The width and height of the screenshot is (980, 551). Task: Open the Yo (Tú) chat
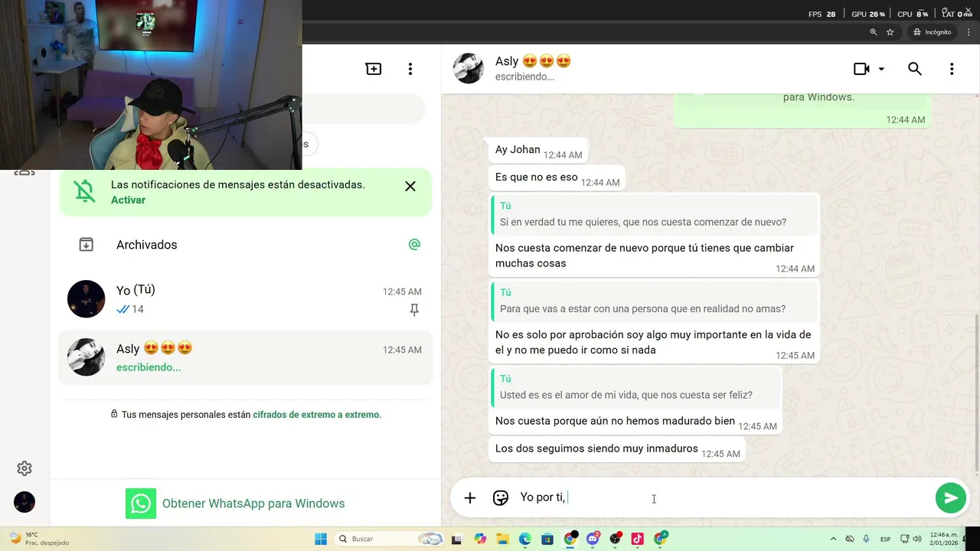click(245, 299)
